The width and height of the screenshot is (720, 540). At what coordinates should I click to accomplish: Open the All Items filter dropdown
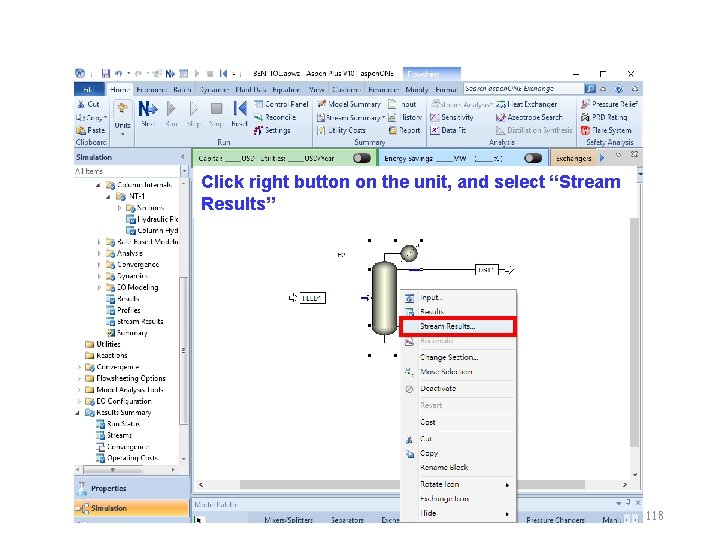click(x=184, y=171)
